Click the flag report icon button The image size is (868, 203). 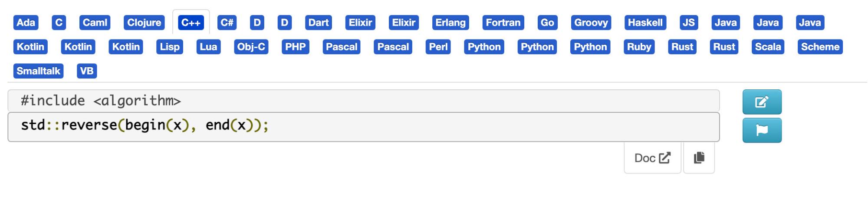762,130
